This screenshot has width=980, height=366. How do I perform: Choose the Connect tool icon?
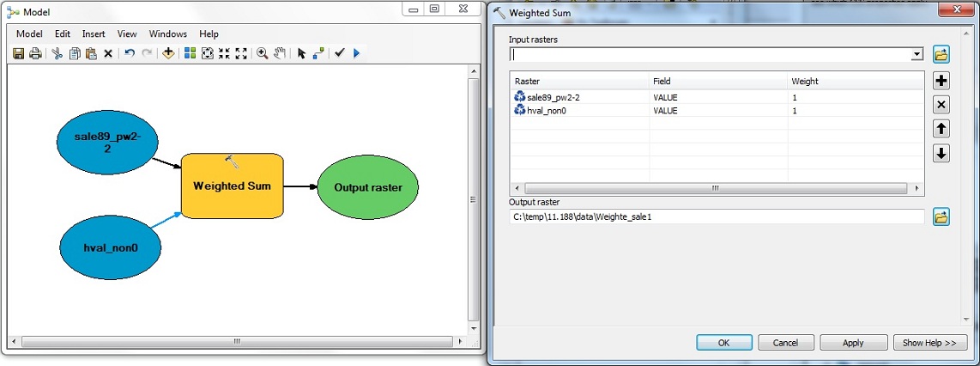point(318,53)
